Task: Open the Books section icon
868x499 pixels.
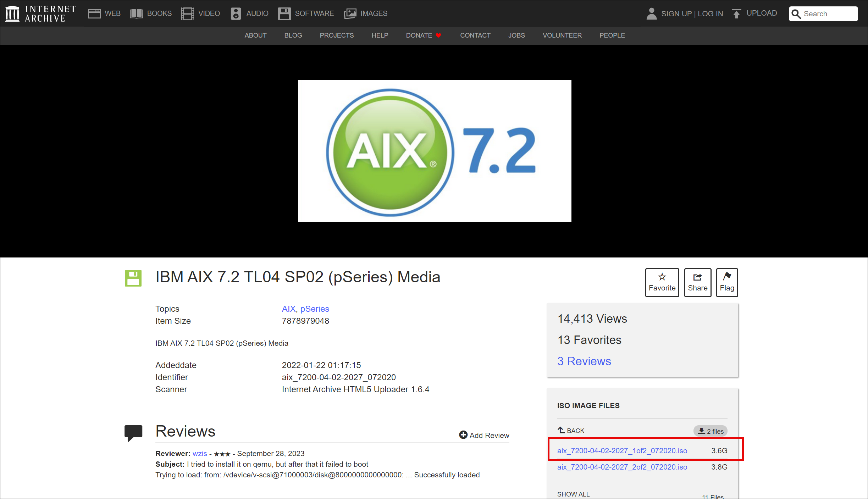Action: (136, 13)
